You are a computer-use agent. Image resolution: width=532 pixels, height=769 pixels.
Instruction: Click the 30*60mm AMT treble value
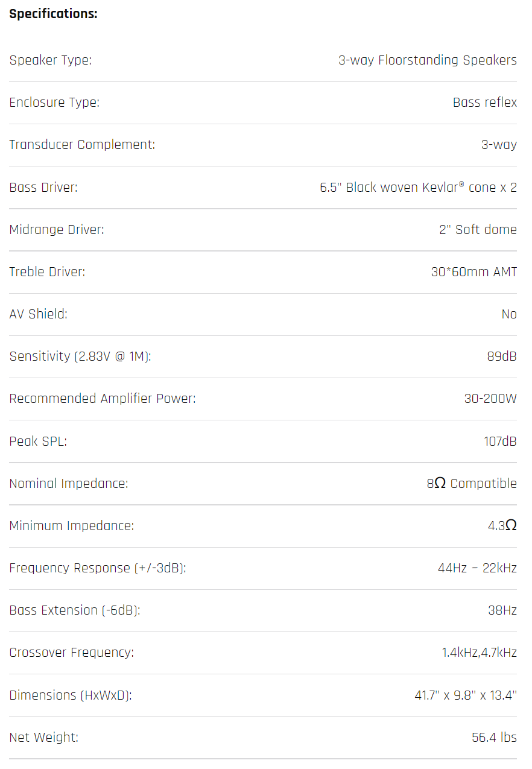click(x=473, y=272)
